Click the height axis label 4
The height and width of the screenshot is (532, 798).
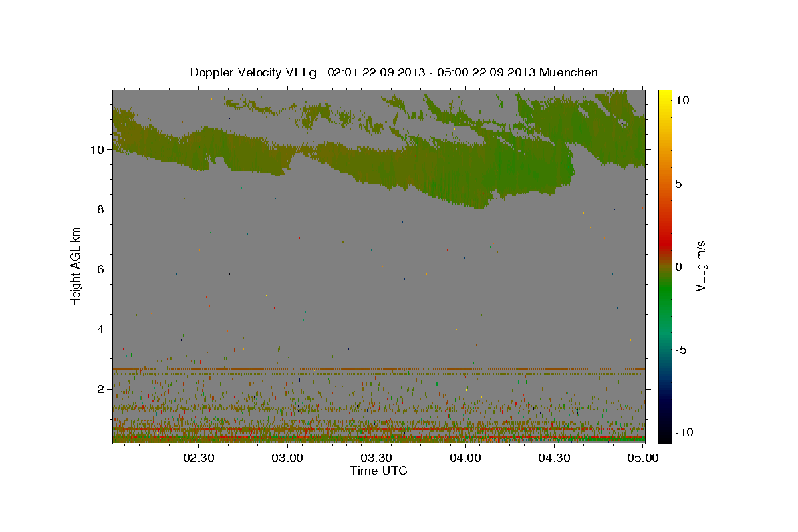(x=101, y=329)
